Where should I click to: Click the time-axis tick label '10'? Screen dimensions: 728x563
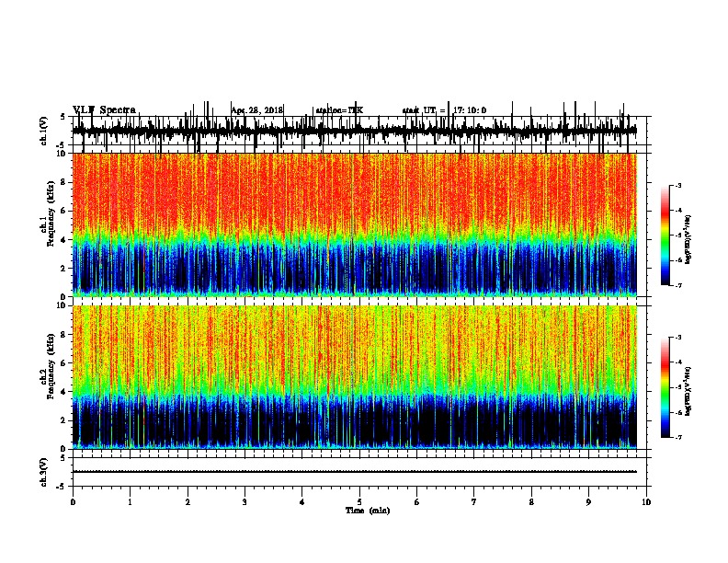646,502
